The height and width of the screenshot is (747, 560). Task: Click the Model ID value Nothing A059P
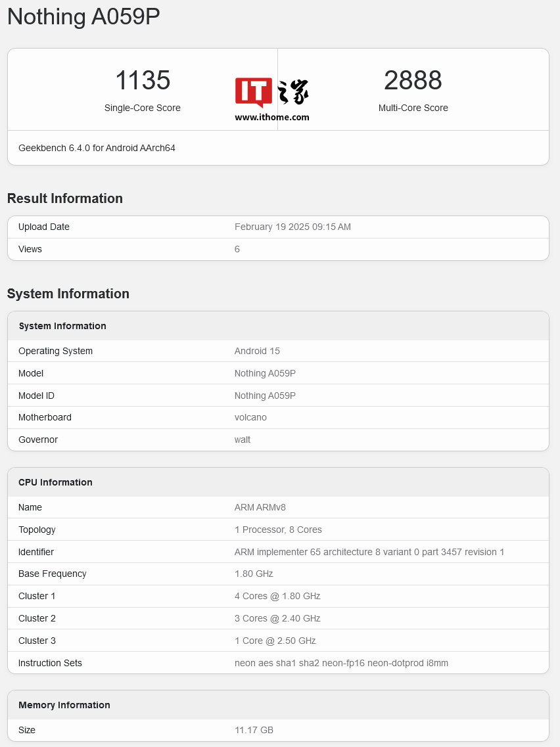pyautogui.click(x=265, y=396)
